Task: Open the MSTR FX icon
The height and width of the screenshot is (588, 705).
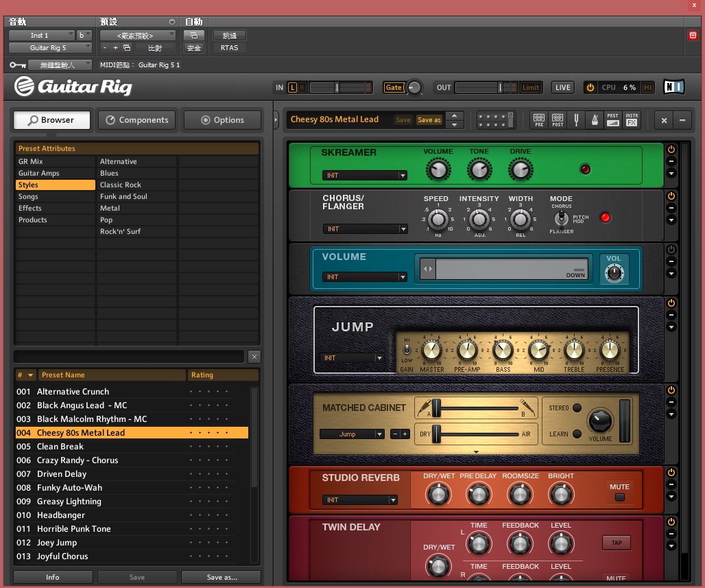Action: (x=631, y=120)
